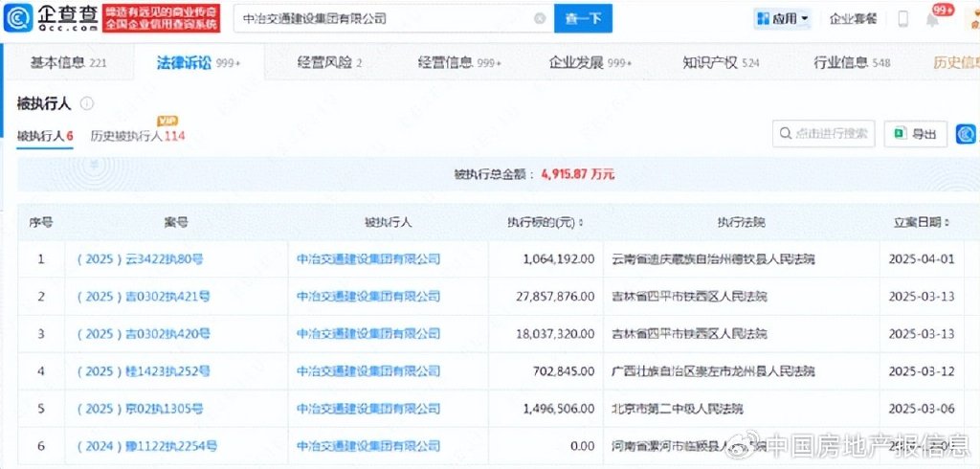Open 中冶交通建设集团有限公司 link in row 2

click(x=368, y=297)
